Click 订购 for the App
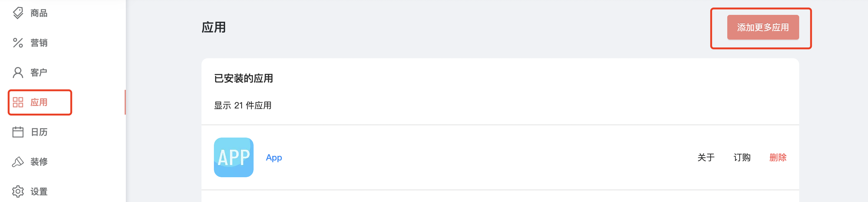This screenshot has width=868, height=202. 742,157
